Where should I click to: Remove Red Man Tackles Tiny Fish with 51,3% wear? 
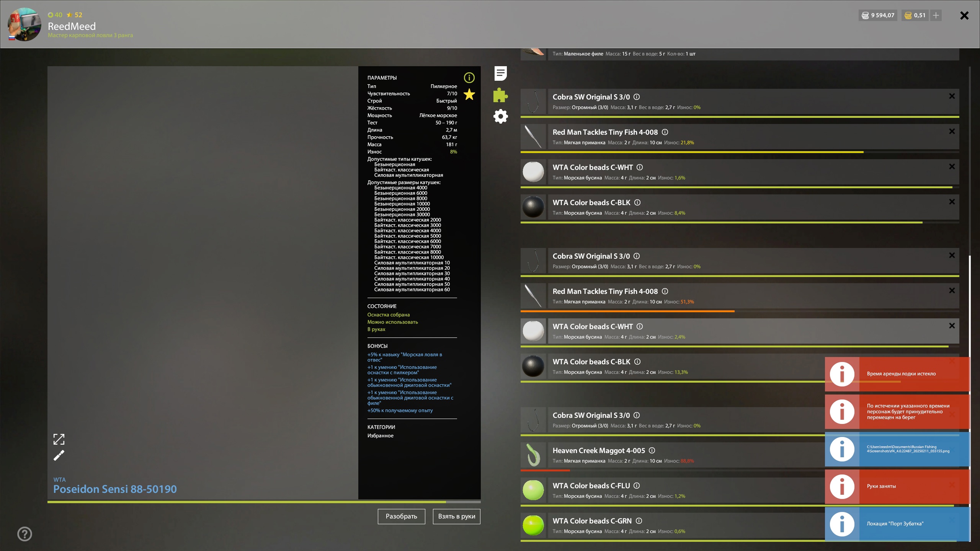click(952, 290)
